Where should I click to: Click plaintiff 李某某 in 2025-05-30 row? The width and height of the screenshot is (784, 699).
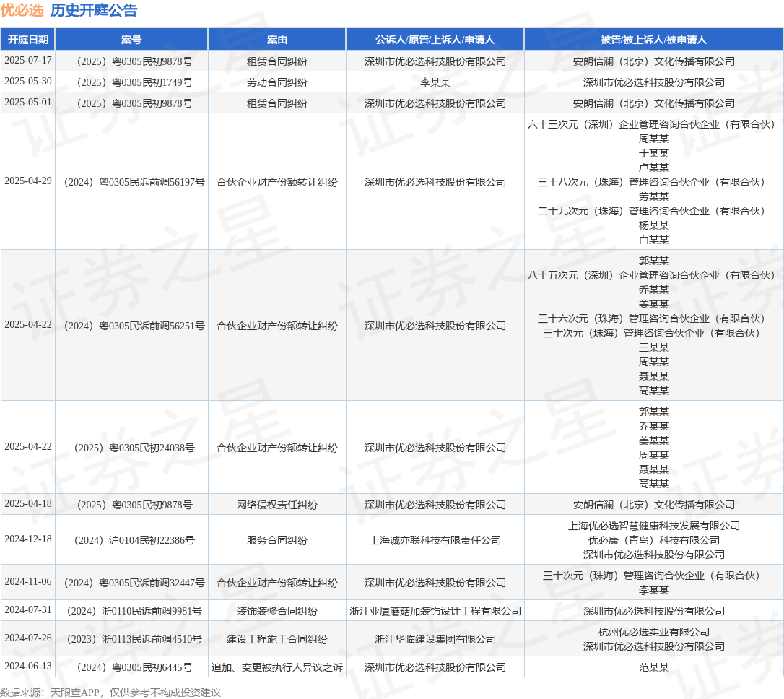coord(435,82)
